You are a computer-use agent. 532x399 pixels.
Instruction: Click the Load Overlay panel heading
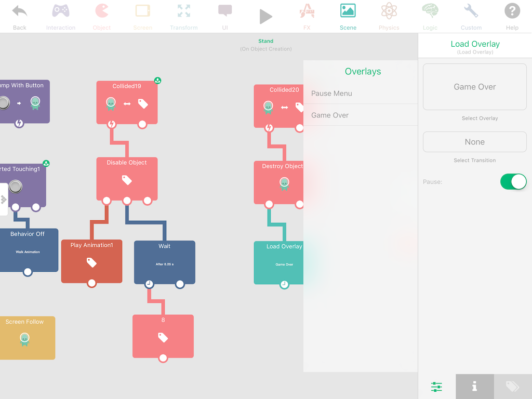pos(475,44)
